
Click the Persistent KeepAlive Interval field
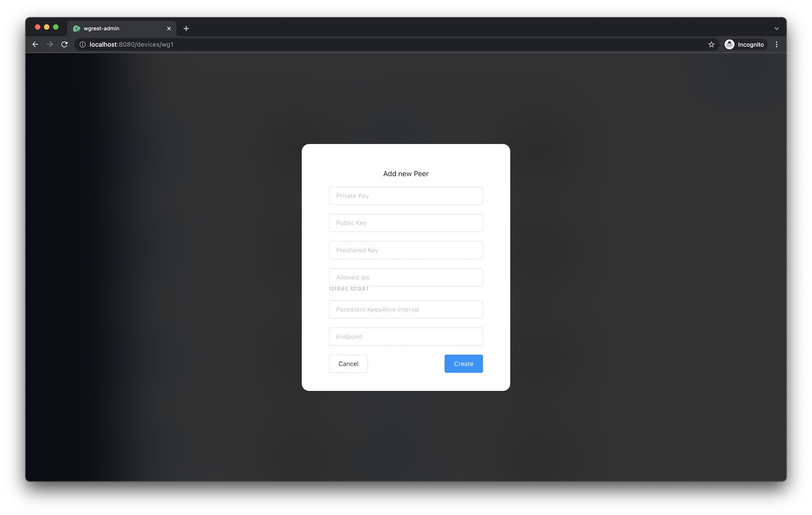406,309
